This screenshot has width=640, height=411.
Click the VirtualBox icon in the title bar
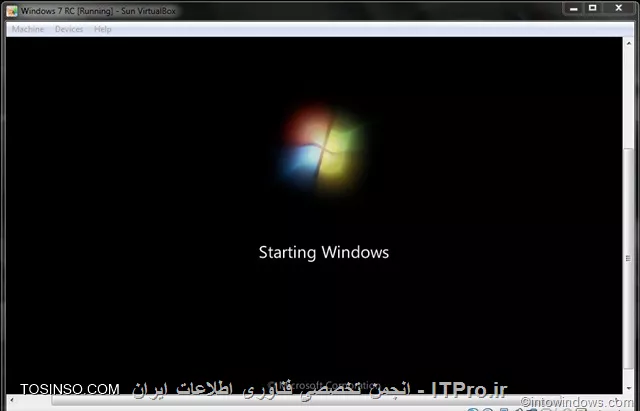click(x=12, y=11)
